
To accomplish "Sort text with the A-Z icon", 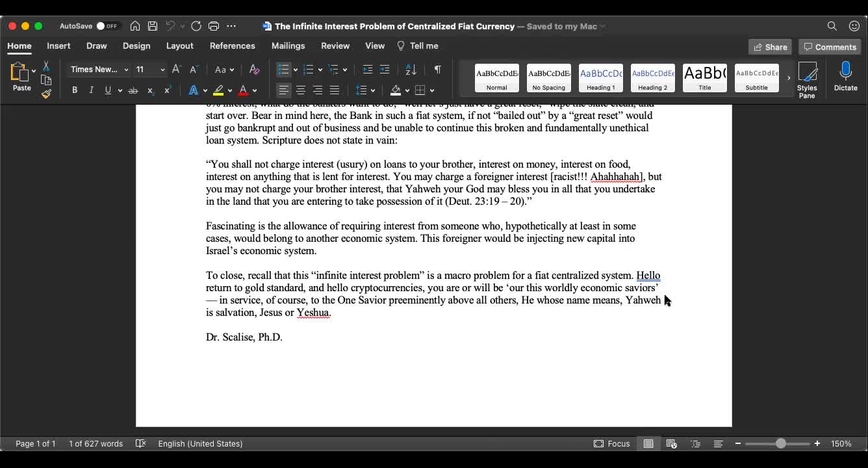I will pyautogui.click(x=411, y=70).
